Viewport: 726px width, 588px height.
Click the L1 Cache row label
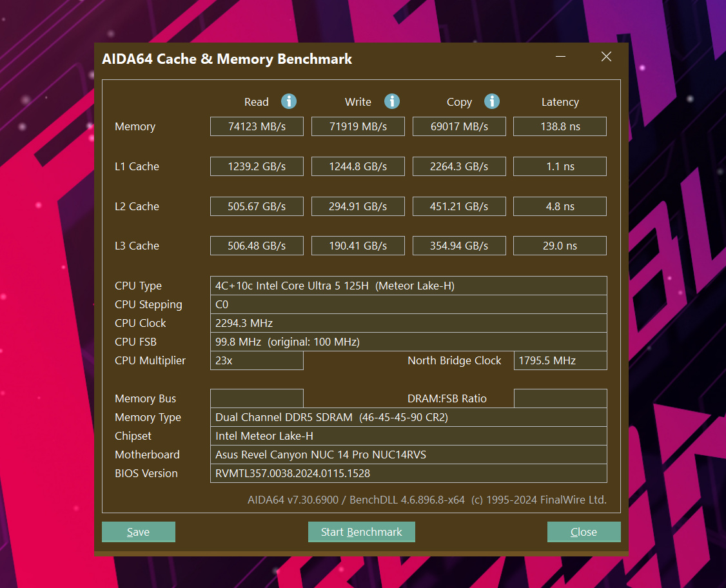coord(137,166)
